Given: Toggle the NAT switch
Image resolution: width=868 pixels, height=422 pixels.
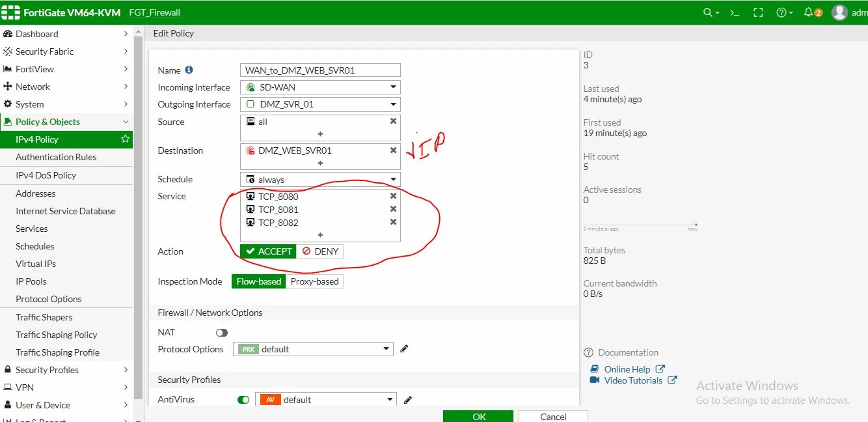Looking at the screenshot, I should pos(222,333).
